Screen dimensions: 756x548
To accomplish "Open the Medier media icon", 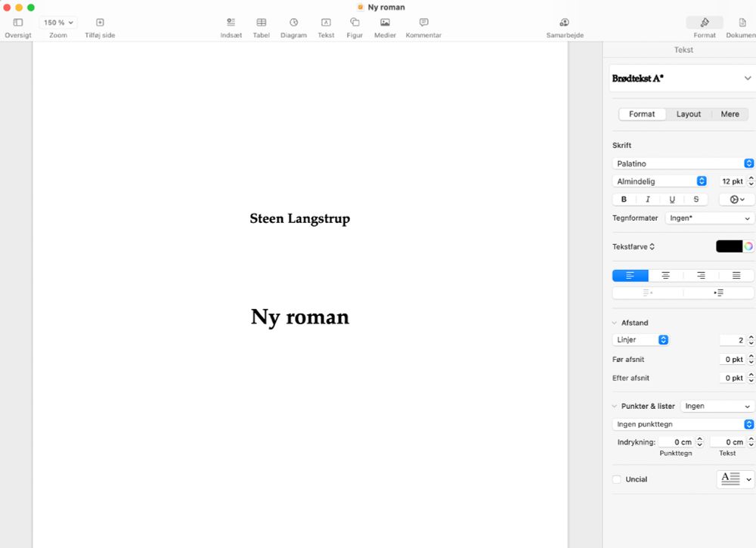I will pos(385,23).
